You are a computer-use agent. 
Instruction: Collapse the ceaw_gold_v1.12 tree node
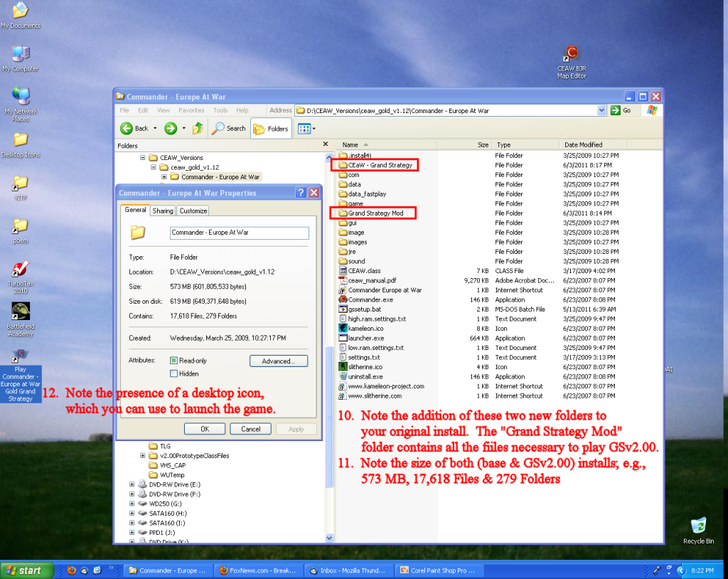(154, 167)
